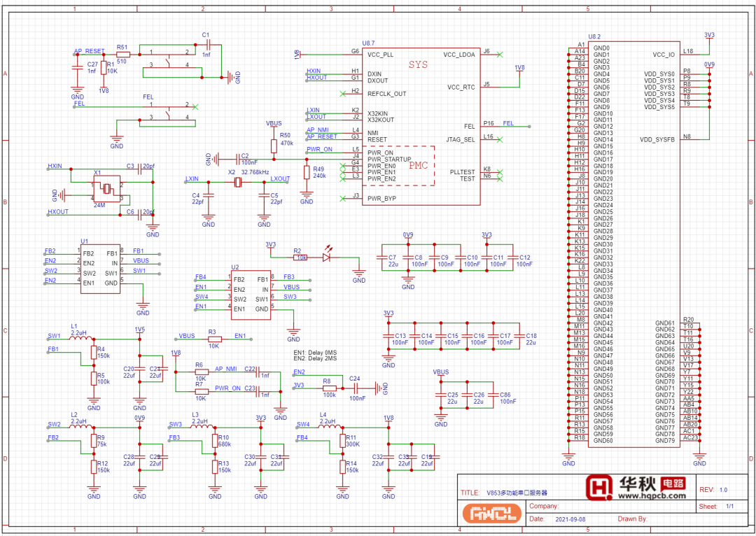Click the HQ red logo in title block
Screen dimensions: 756x536
coord(599,487)
